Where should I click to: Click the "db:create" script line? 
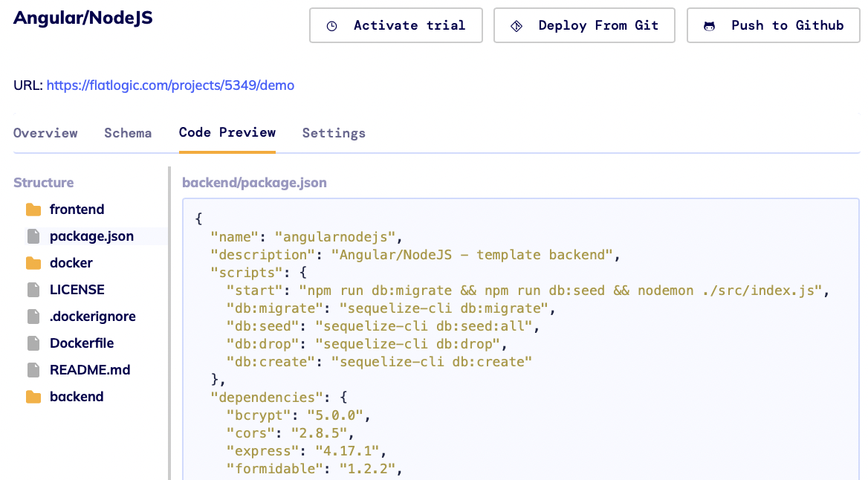[379, 362]
